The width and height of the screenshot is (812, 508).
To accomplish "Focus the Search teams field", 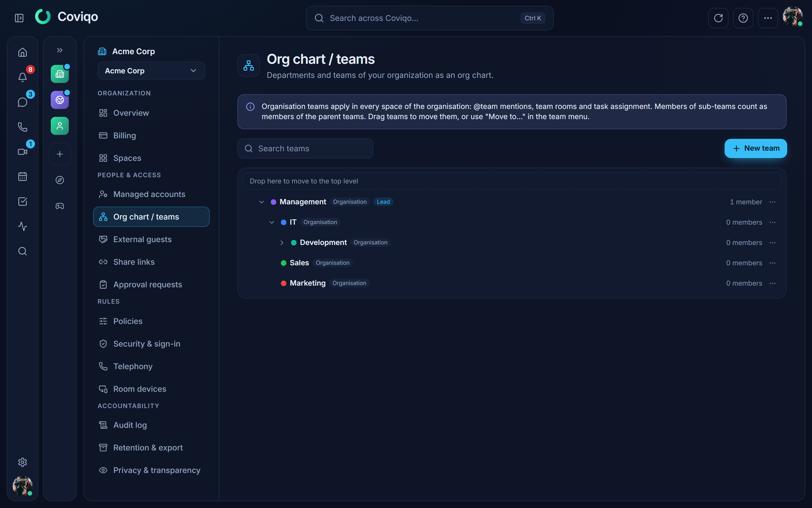I will pyautogui.click(x=305, y=148).
